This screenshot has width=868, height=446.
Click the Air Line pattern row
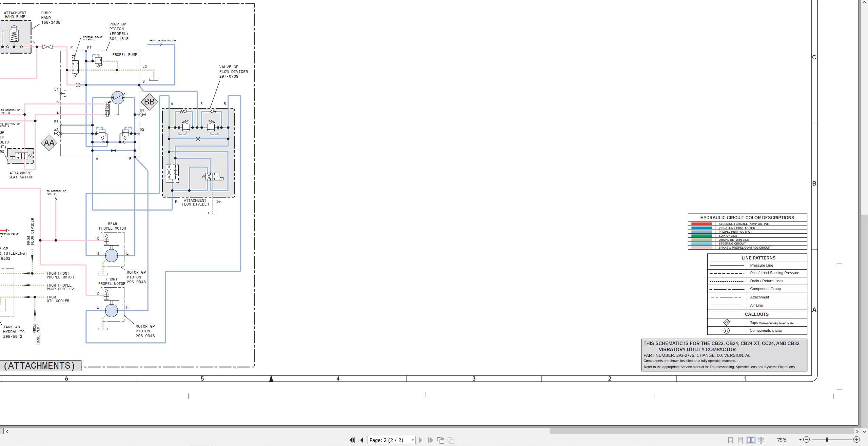pos(757,305)
